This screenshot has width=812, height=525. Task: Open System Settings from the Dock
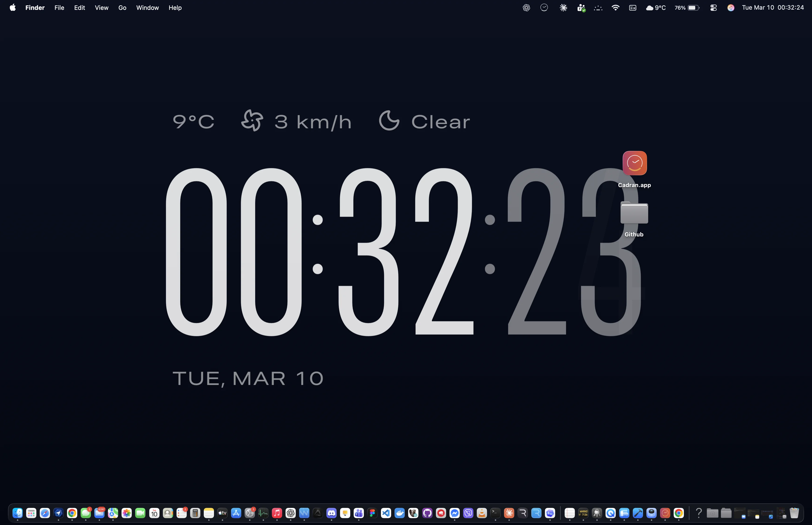pos(250,513)
